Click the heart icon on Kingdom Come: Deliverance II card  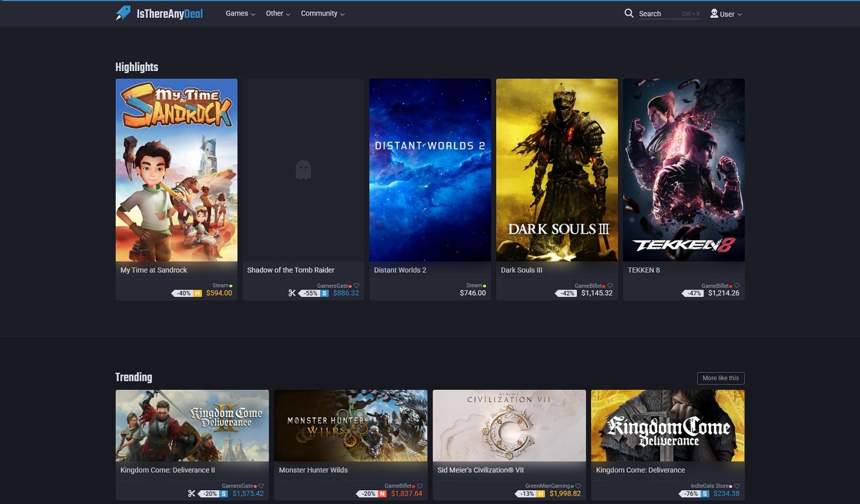click(261, 486)
